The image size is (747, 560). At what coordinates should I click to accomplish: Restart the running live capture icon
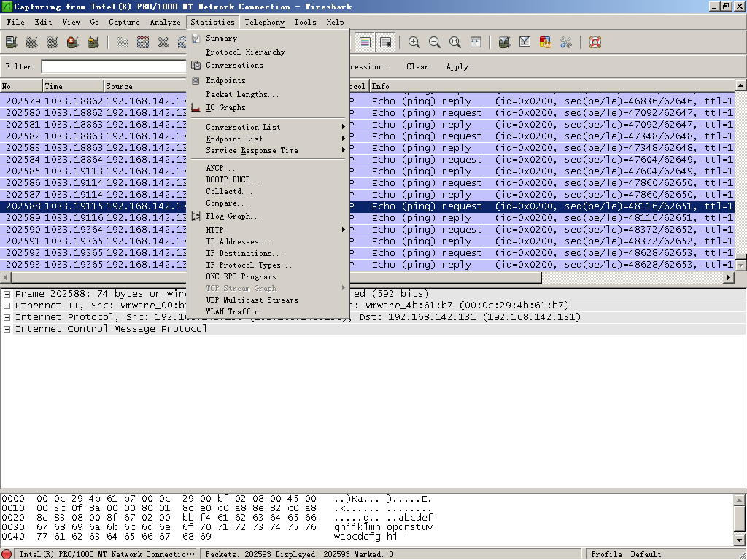[x=93, y=42]
